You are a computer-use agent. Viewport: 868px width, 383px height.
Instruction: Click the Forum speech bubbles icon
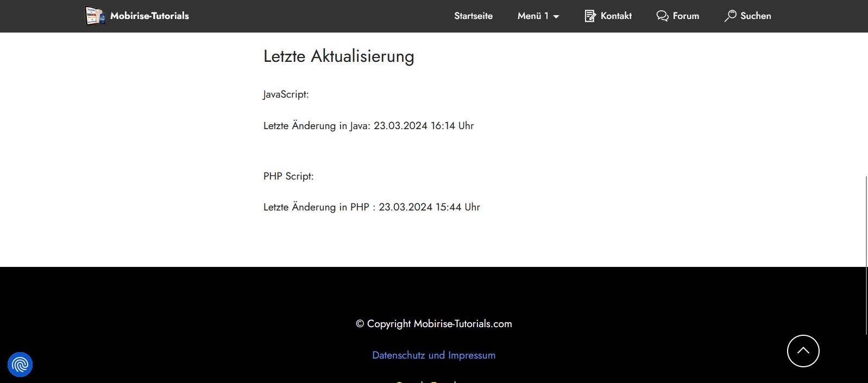click(x=662, y=16)
